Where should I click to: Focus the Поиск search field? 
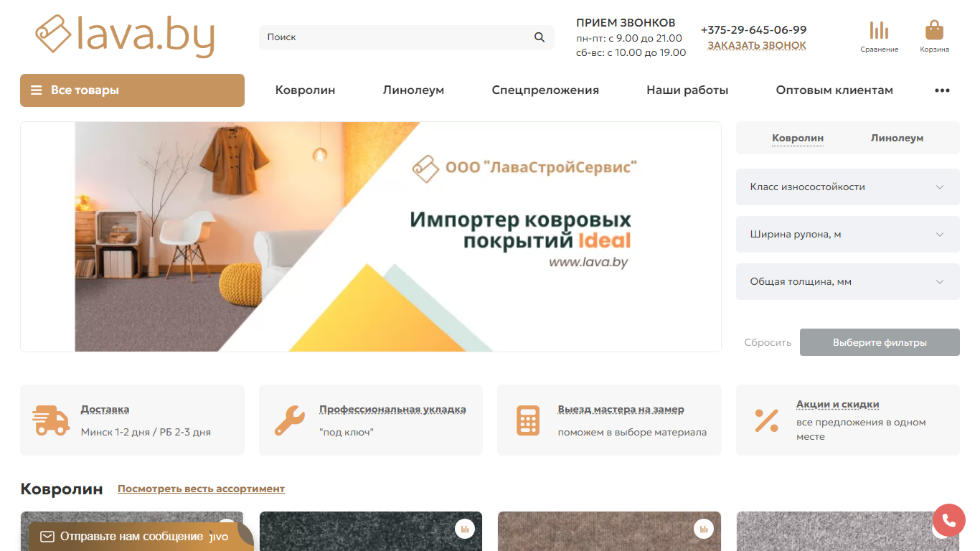pos(407,37)
